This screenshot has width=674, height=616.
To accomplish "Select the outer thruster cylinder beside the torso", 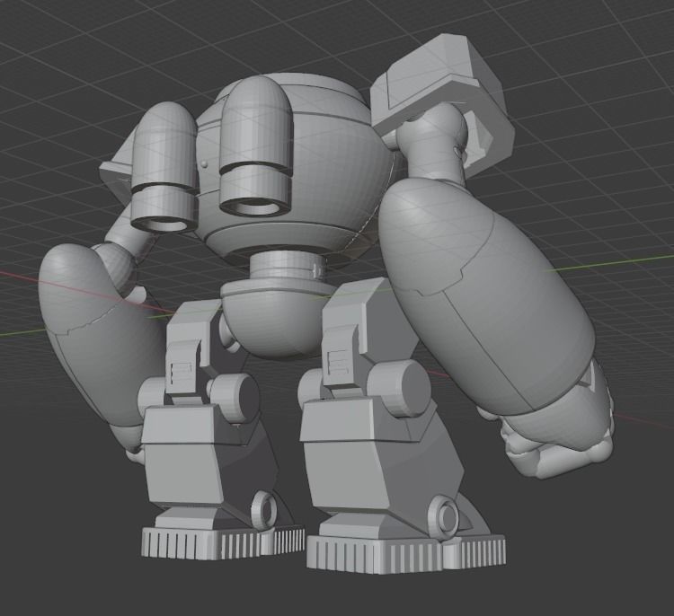I will [164, 168].
